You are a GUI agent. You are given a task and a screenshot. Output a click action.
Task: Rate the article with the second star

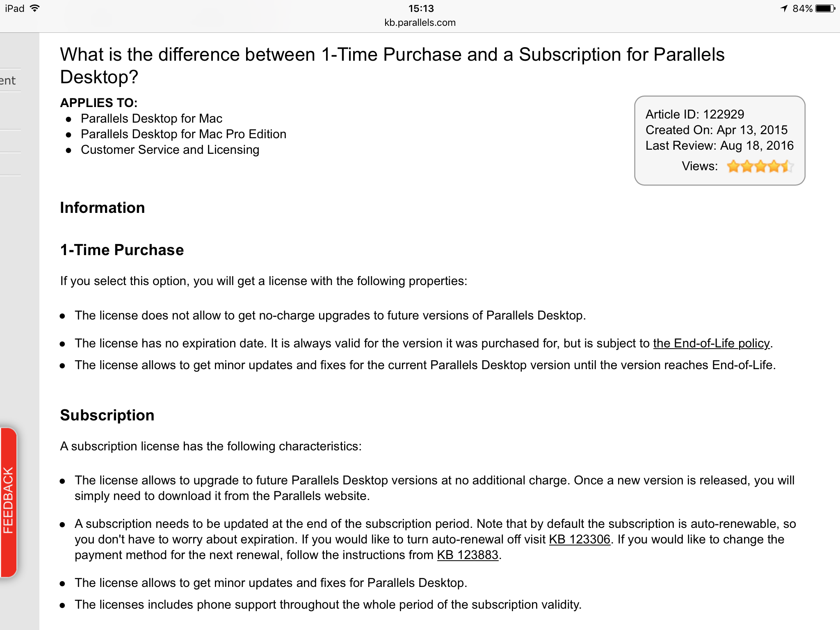747,167
